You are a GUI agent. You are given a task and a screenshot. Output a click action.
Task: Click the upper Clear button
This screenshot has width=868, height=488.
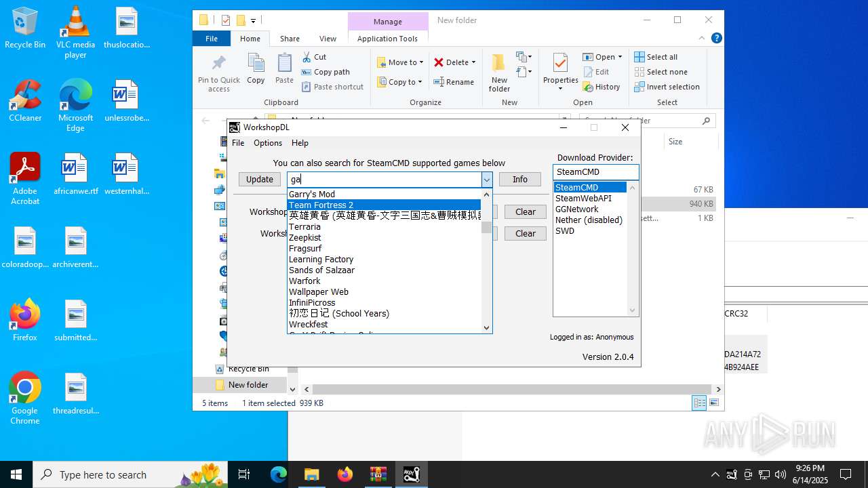[x=526, y=212]
